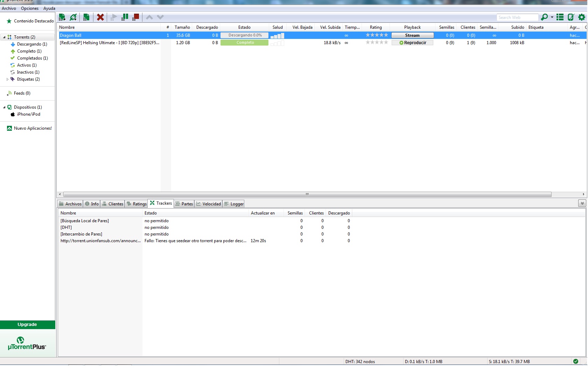This screenshot has width=588, height=368.
Task: Open Preferences gear icon
Action: point(582,17)
